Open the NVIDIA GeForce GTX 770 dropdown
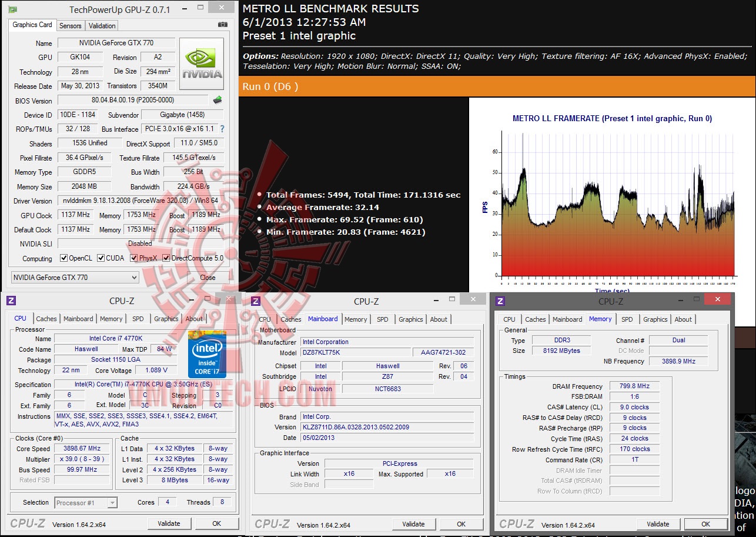 (75, 277)
